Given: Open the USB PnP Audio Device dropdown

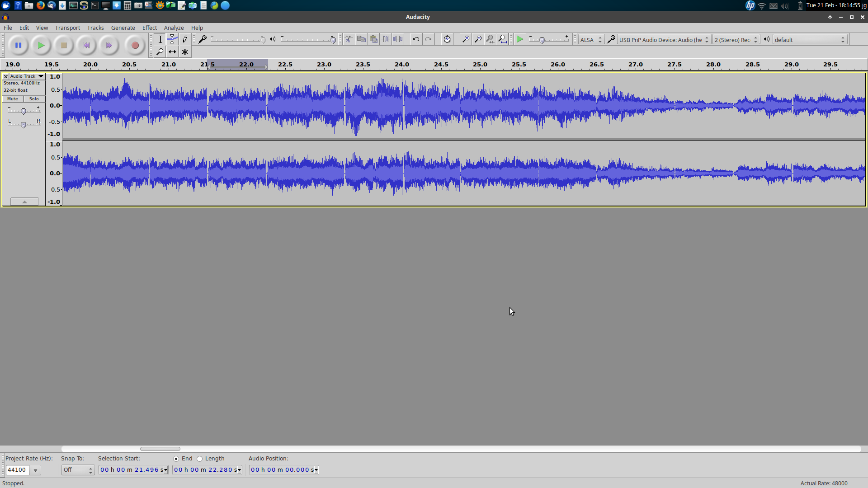Looking at the screenshot, I should point(664,40).
